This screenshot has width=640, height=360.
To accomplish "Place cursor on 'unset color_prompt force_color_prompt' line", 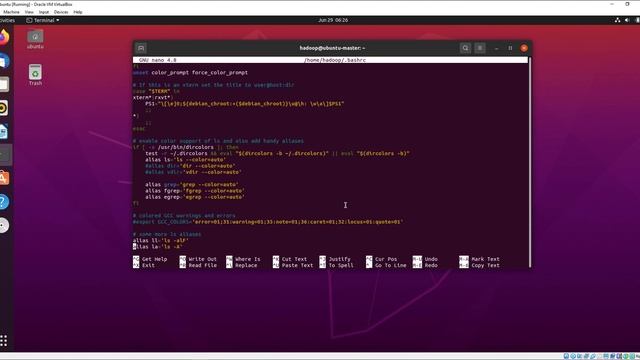I will [x=190, y=73].
